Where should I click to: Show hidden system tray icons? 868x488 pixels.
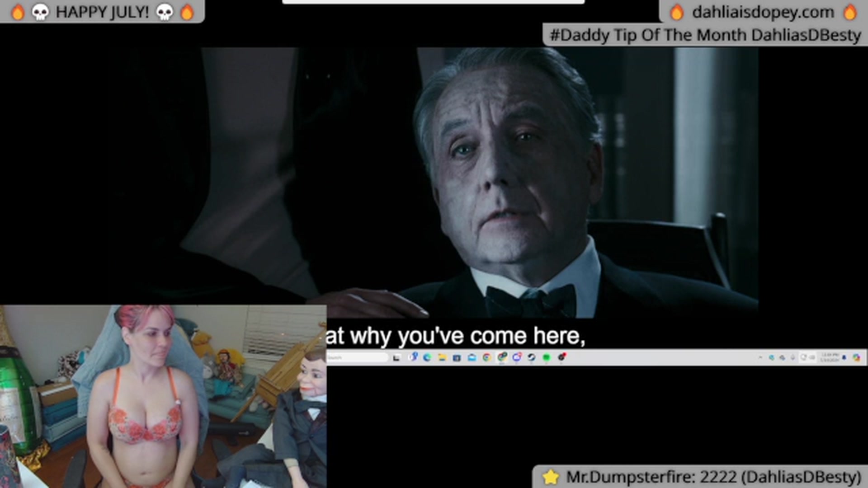760,357
